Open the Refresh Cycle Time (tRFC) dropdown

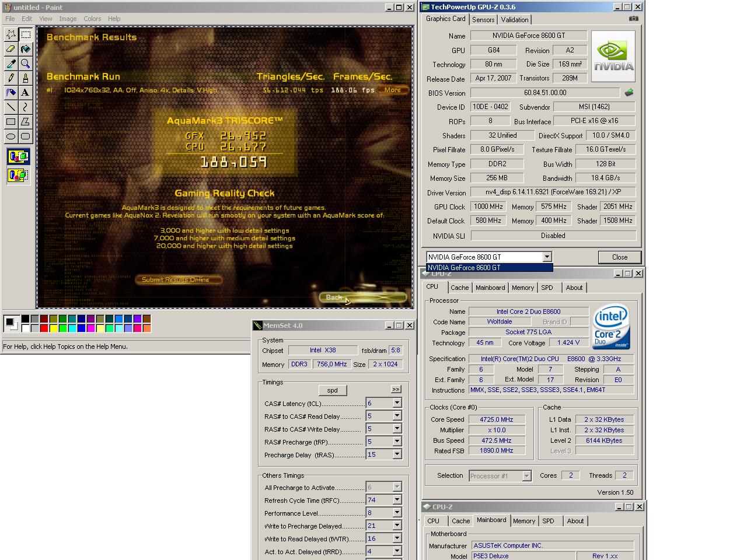point(397,500)
